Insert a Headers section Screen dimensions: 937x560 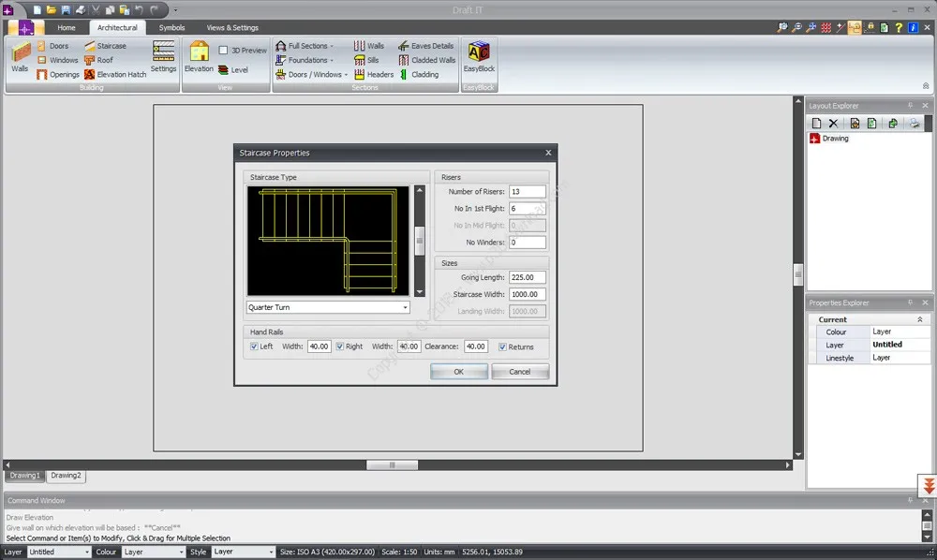tap(374, 74)
